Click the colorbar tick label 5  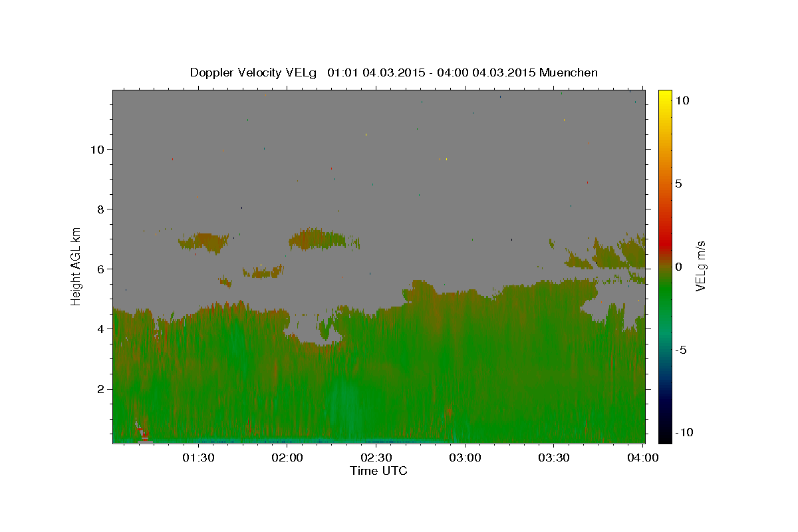[678, 184]
